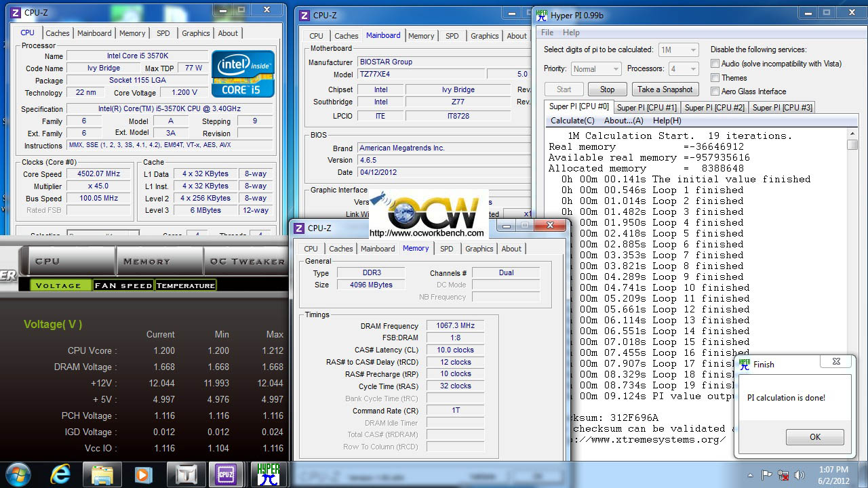
Task: Open Caches tab in CPU-Z Memory window
Action: (340, 249)
